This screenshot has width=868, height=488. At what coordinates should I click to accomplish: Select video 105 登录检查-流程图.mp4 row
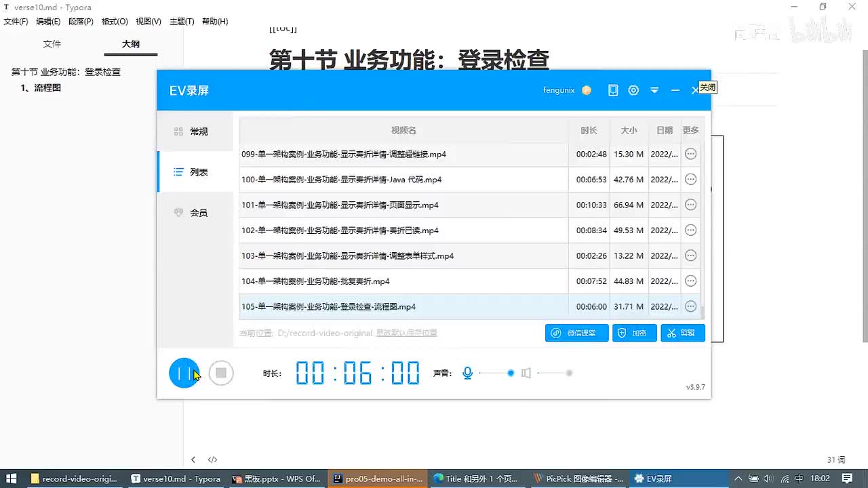pos(469,306)
